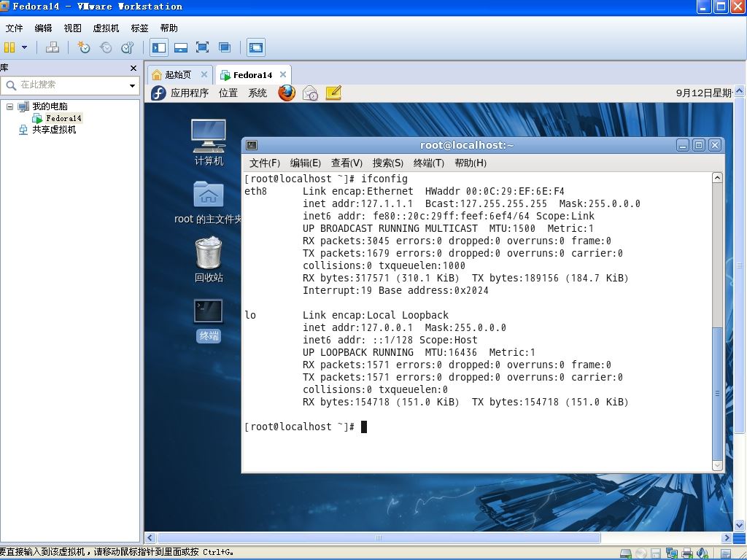Select the 计算机 desktop icon

click(209, 142)
